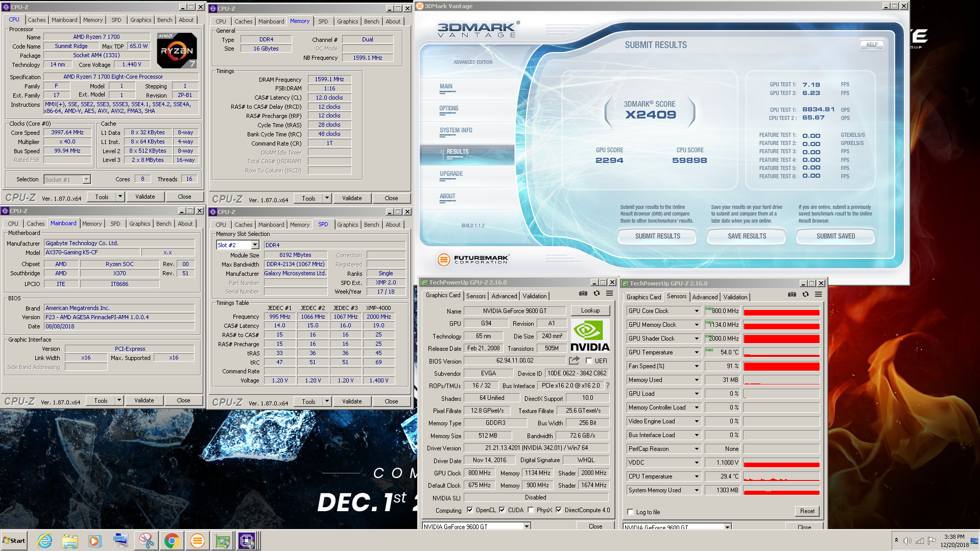Open Internet Explorer from the taskbar

[x=45, y=540]
